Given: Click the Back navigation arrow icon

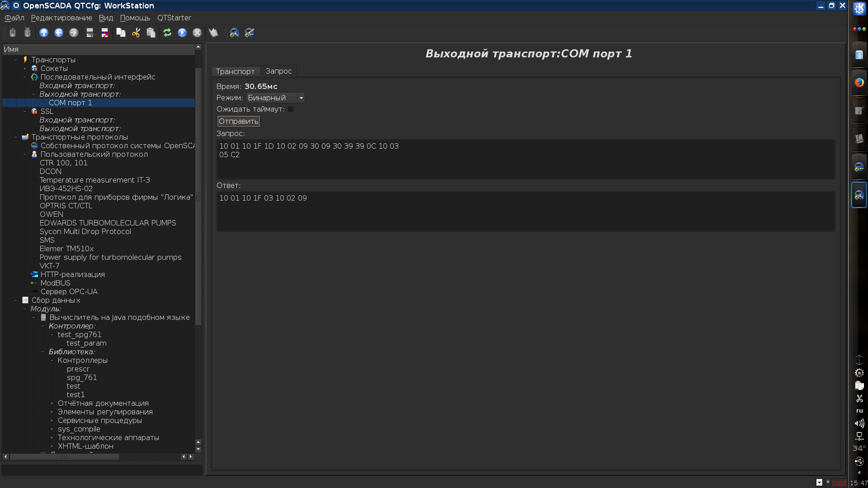Looking at the screenshot, I should pos(59,33).
